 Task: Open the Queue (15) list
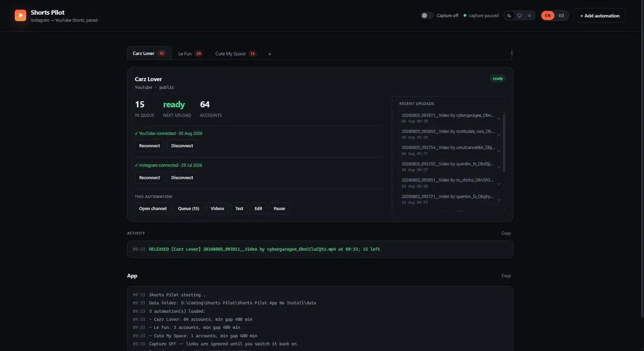189,208
